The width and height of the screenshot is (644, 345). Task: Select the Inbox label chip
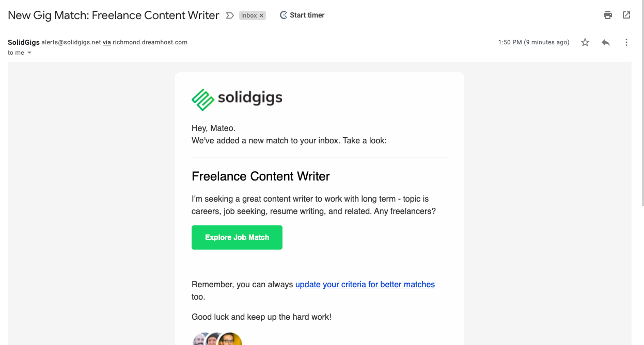[249, 15]
